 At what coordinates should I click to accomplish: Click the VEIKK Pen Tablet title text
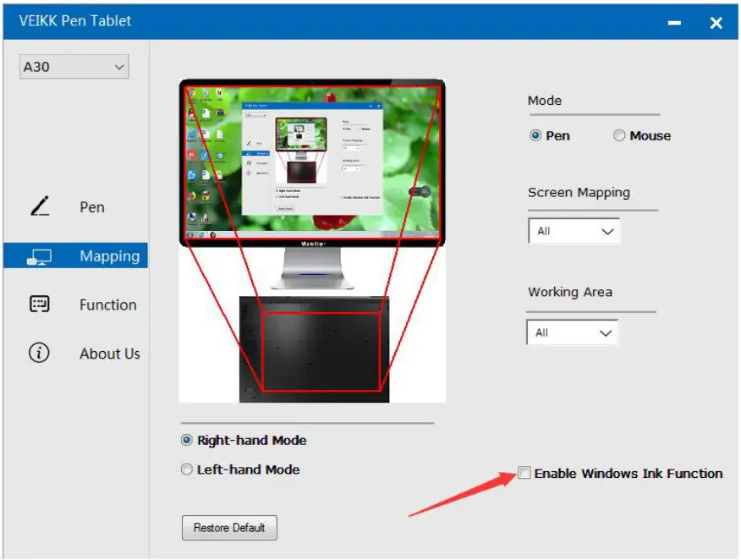coord(75,21)
